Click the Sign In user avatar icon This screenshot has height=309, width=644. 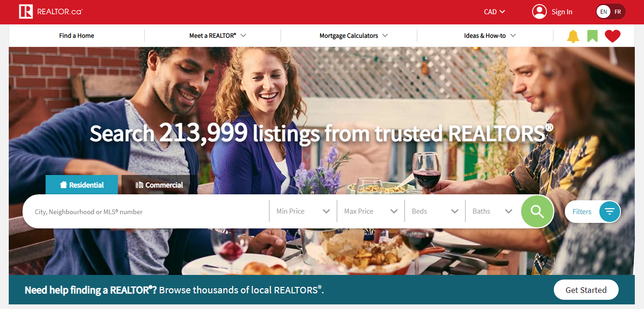pyautogui.click(x=540, y=12)
